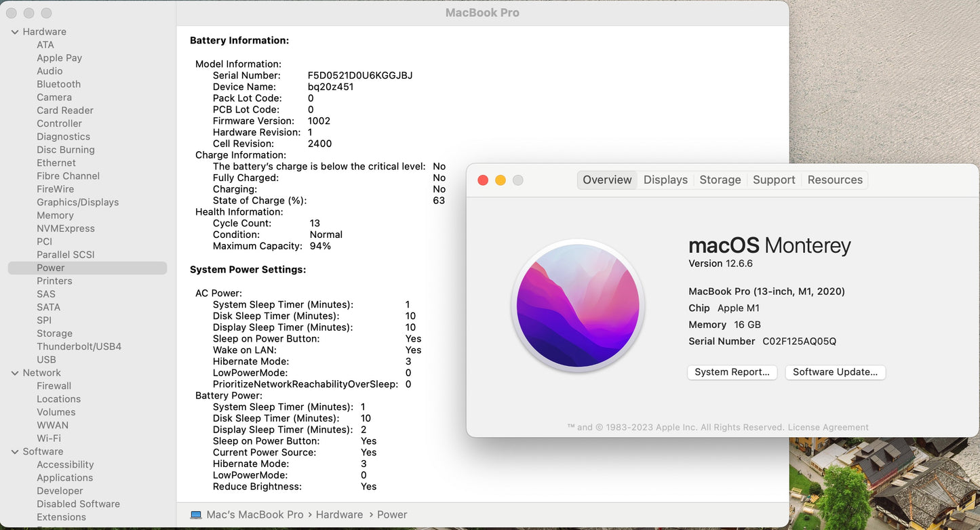Click the Version 12.6.6 text

[x=721, y=264]
